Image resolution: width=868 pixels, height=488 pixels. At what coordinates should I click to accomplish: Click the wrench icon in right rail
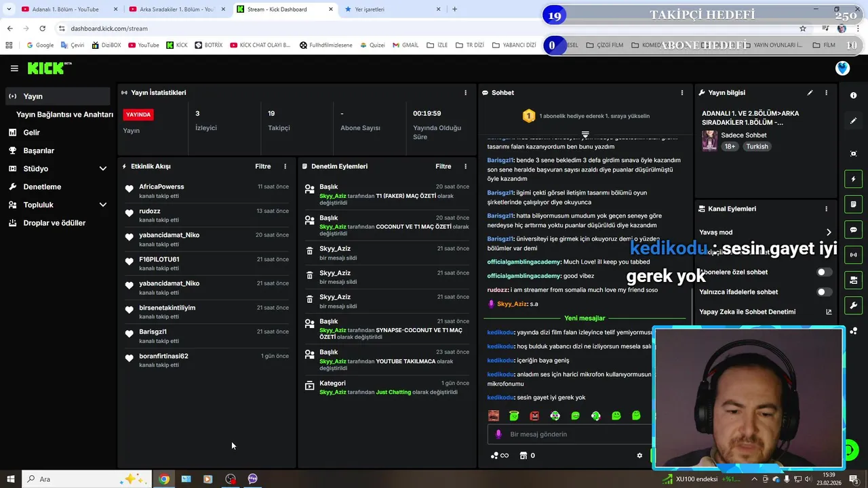pyautogui.click(x=854, y=305)
